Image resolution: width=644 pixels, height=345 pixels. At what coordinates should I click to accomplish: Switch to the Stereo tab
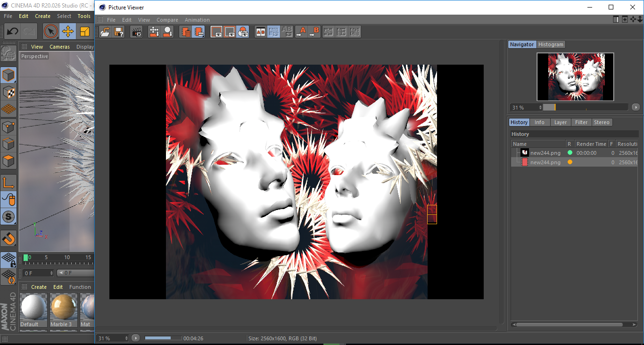click(602, 122)
